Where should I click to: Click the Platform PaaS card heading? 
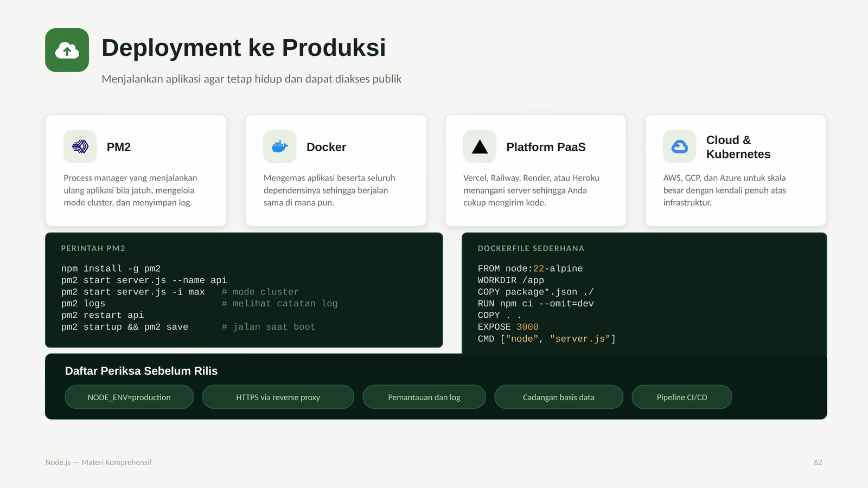(546, 147)
